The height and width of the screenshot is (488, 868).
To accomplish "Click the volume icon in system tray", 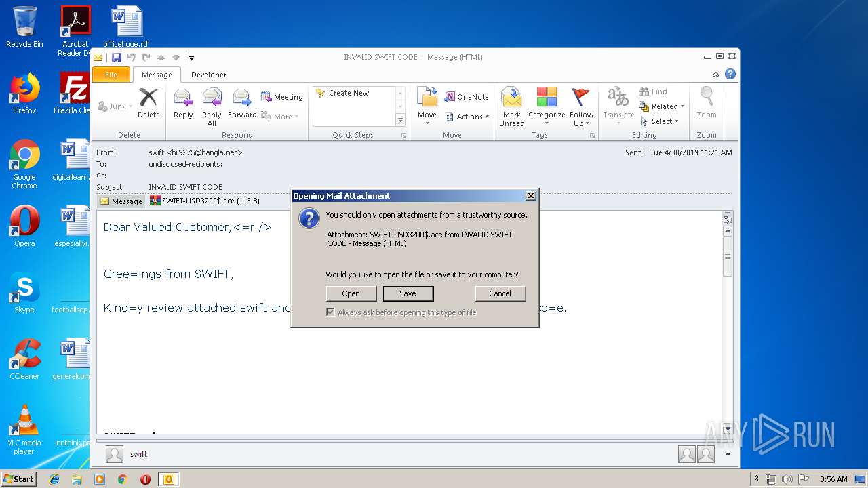I will coord(788,479).
